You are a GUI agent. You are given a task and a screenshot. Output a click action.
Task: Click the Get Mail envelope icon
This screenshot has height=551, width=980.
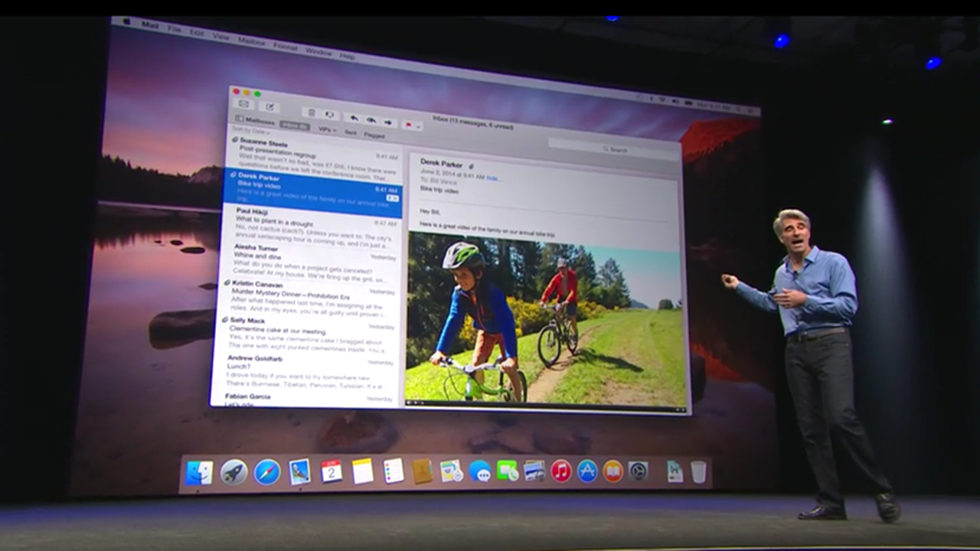[244, 104]
